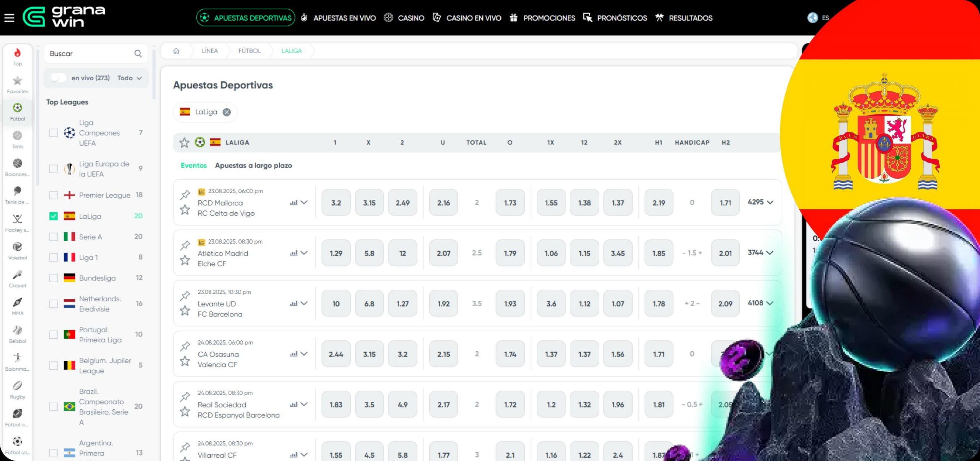Select Baloncesto sport icon
The image size is (980, 461).
pos(18,168)
